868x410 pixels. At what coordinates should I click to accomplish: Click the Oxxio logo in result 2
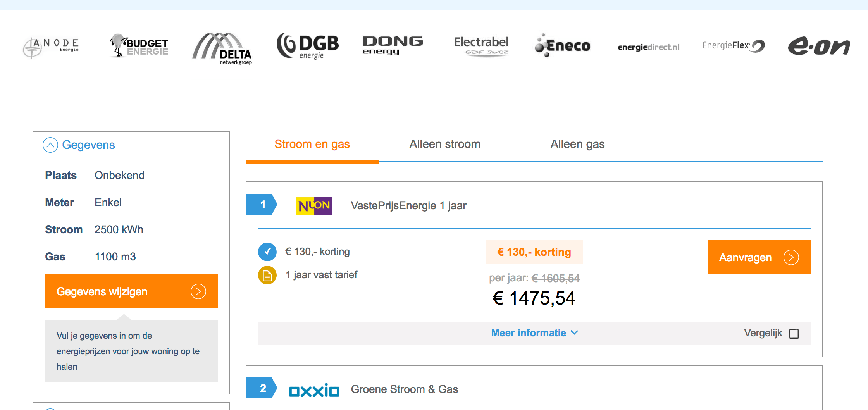(x=314, y=391)
